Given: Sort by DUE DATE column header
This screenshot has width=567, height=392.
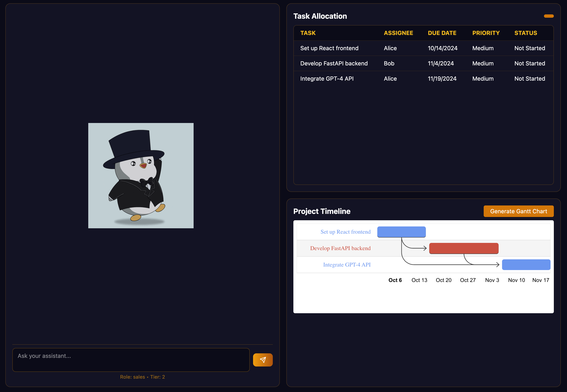Looking at the screenshot, I should pos(442,33).
